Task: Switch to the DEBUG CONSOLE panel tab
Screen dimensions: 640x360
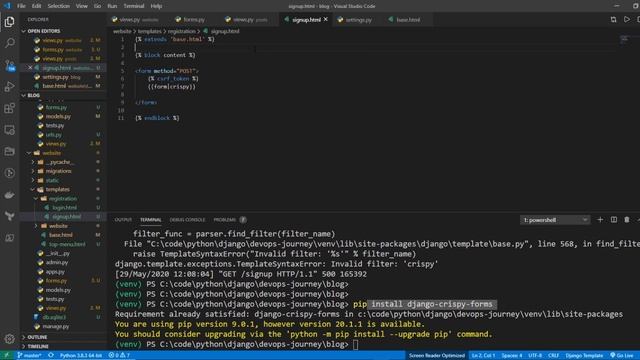Action: [187, 220]
